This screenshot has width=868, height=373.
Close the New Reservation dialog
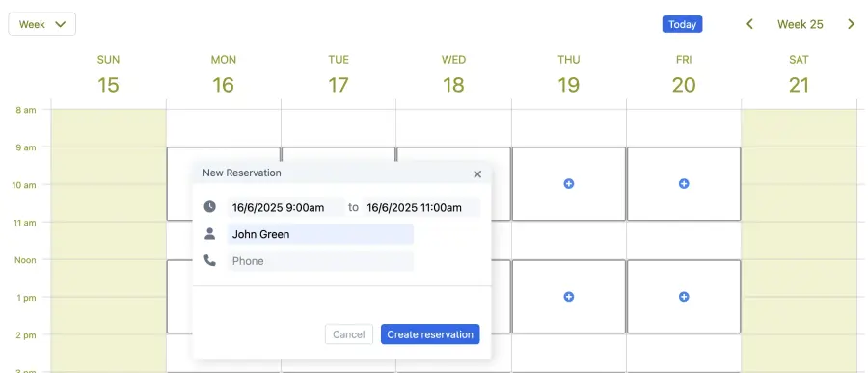click(477, 174)
